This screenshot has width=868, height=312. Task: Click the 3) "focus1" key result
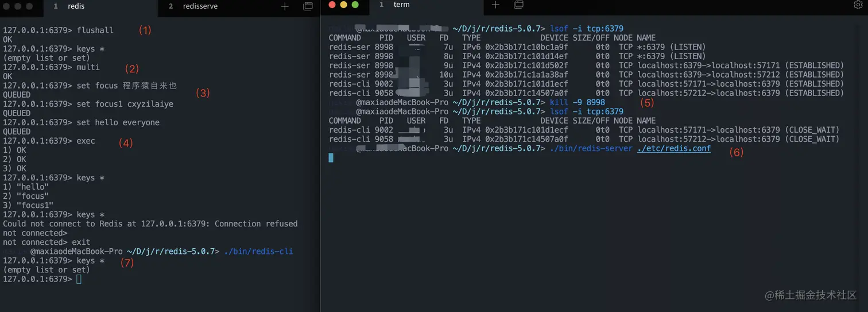click(x=28, y=205)
